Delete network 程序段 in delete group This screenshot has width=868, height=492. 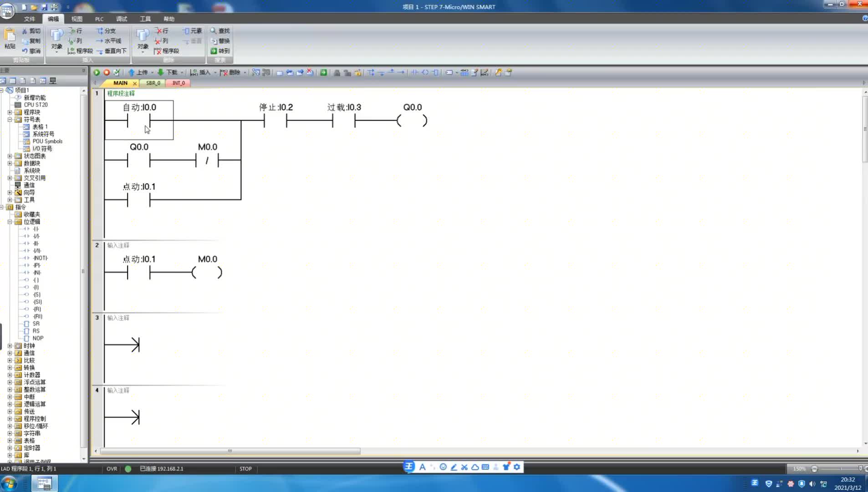[167, 51]
